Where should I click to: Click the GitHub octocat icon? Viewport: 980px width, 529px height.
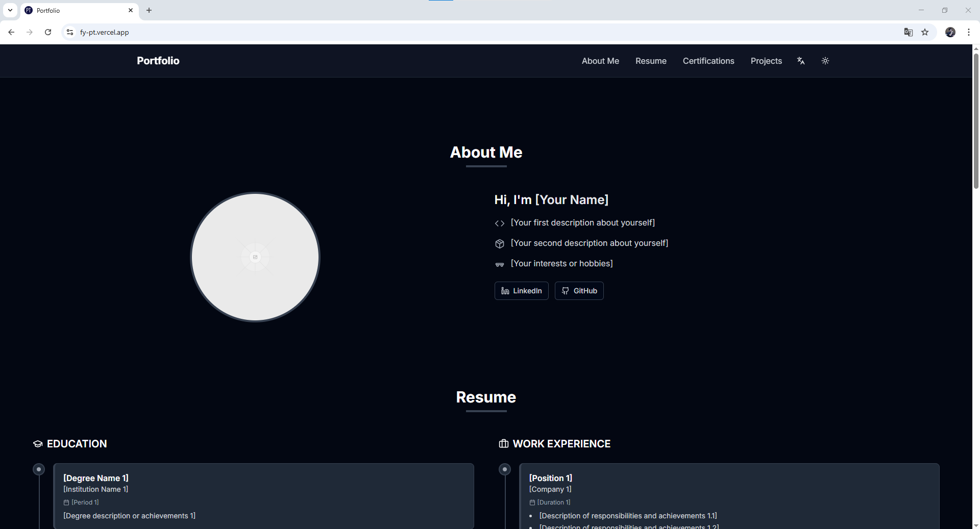pyautogui.click(x=565, y=291)
